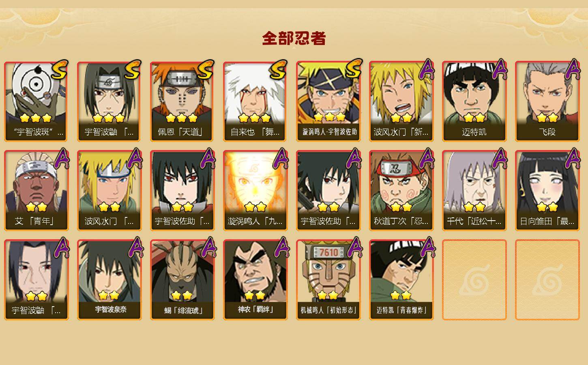Image resolution: width=588 pixels, height=365 pixels.
Task: Choose the 迈特凯「青春爆炸」 ninja card
Action: (401, 280)
